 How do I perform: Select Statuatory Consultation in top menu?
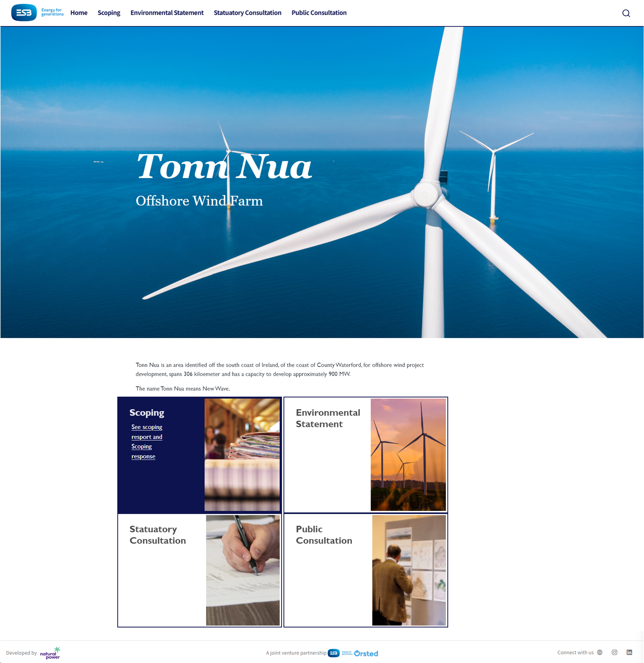[x=247, y=13]
